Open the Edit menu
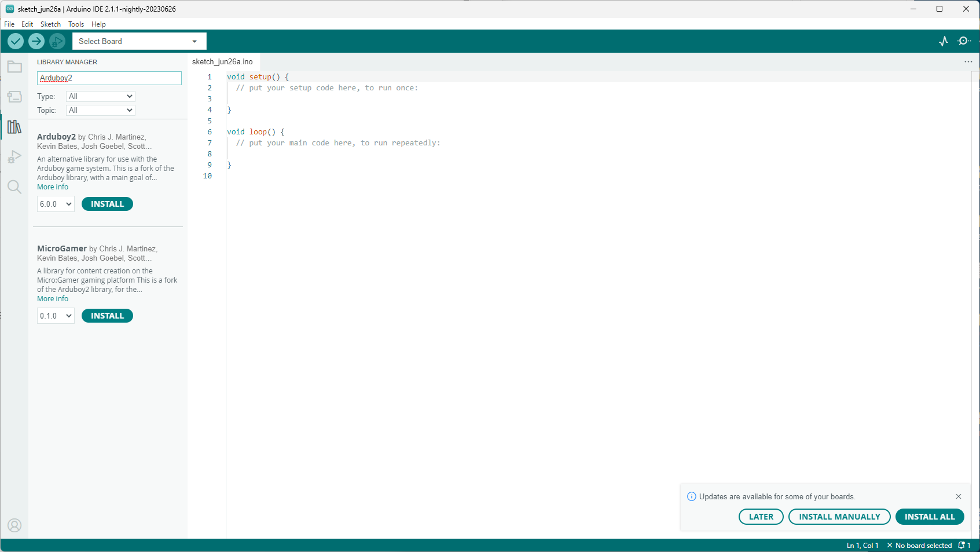 coord(27,24)
